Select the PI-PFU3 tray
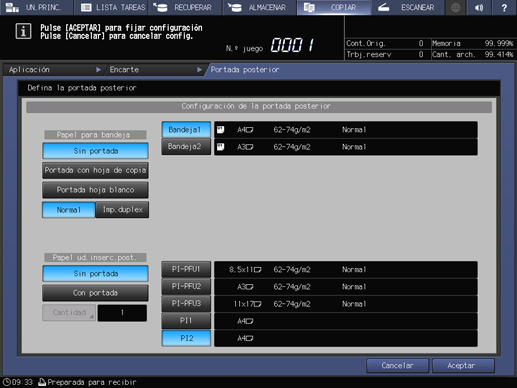Viewport: 517px width, 388px height. point(186,304)
